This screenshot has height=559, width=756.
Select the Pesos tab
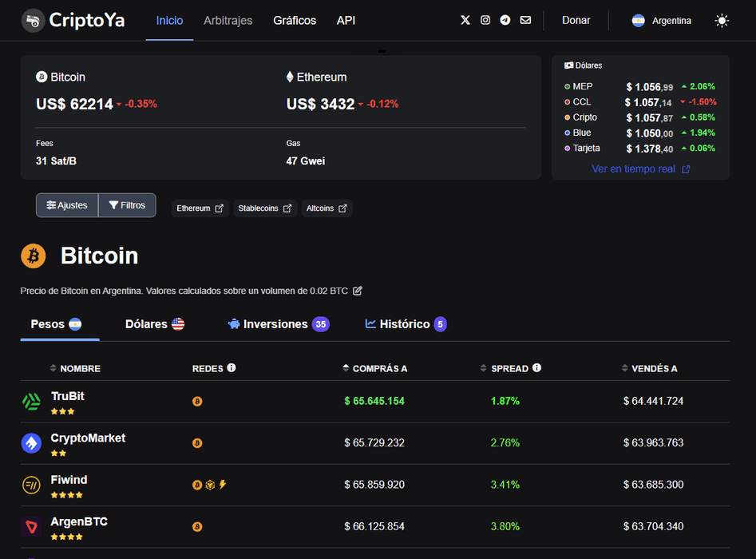click(x=57, y=324)
